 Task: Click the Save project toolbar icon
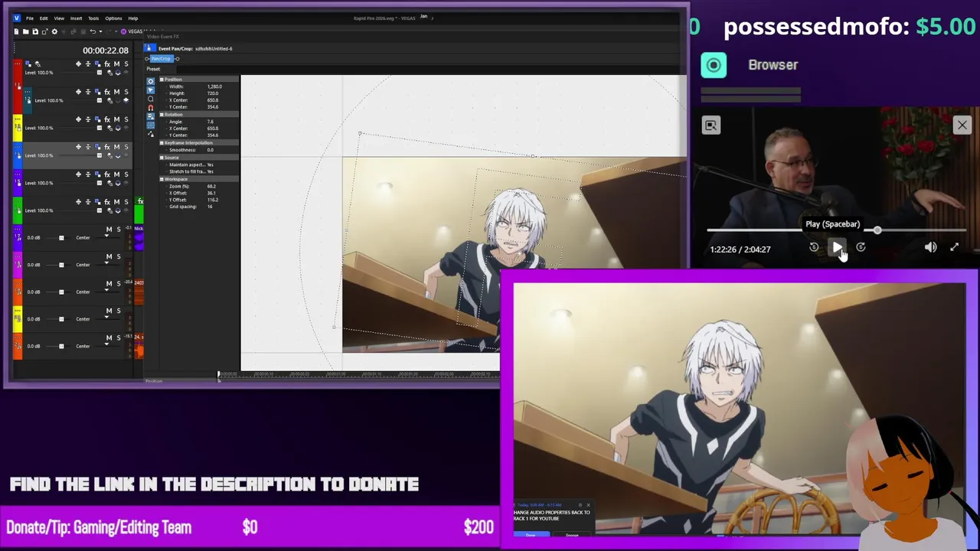(34, 31)
